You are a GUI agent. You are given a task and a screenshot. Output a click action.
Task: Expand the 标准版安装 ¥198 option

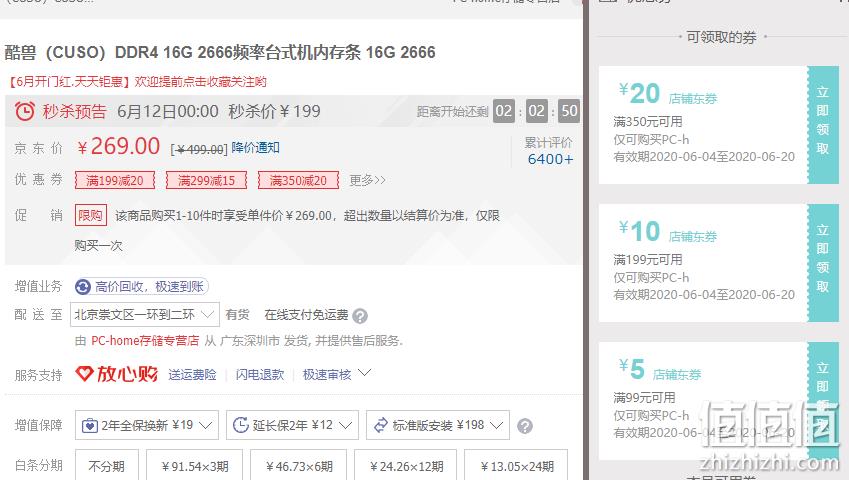point(497,425)
